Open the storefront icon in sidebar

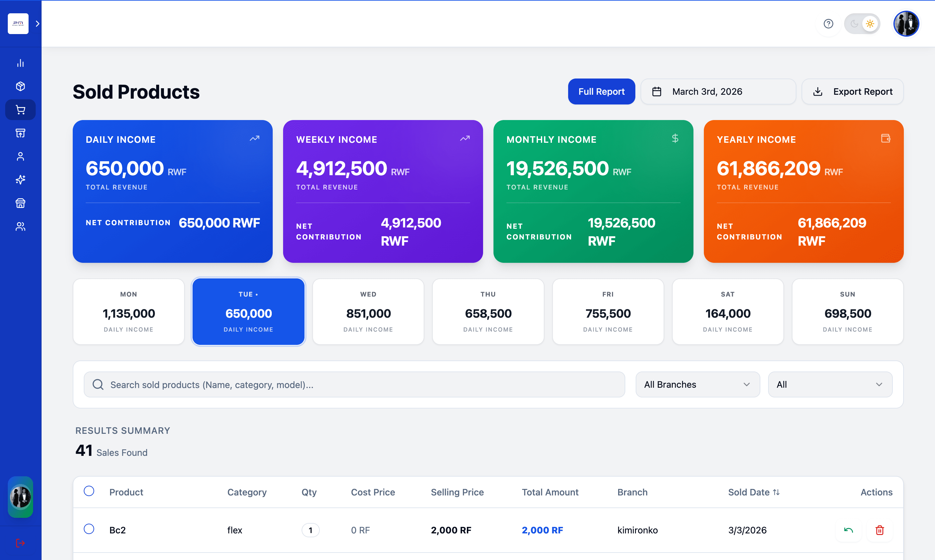click(20, 203)
